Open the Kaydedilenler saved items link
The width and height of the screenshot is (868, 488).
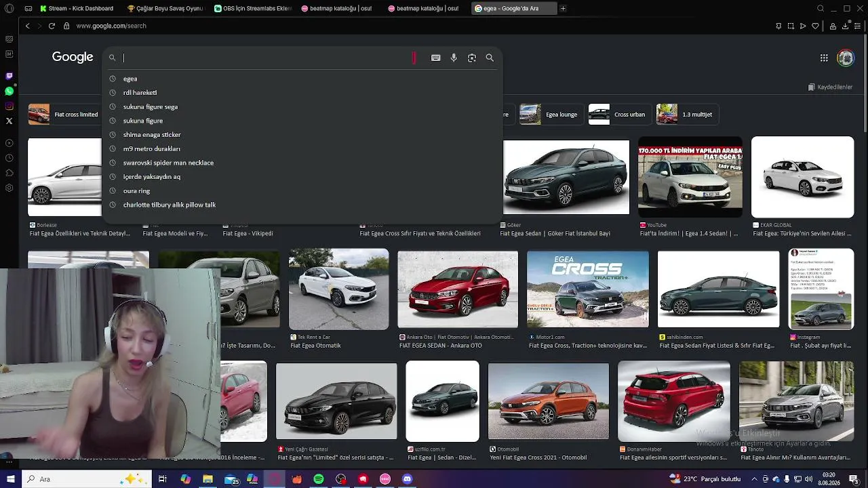[830, 87]
